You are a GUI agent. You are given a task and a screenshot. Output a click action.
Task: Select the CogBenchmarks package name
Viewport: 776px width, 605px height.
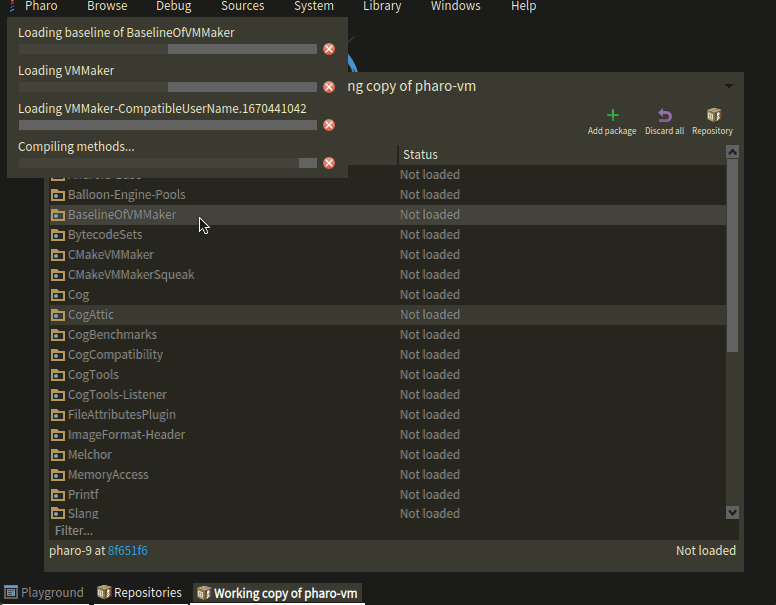pos(112,335)
